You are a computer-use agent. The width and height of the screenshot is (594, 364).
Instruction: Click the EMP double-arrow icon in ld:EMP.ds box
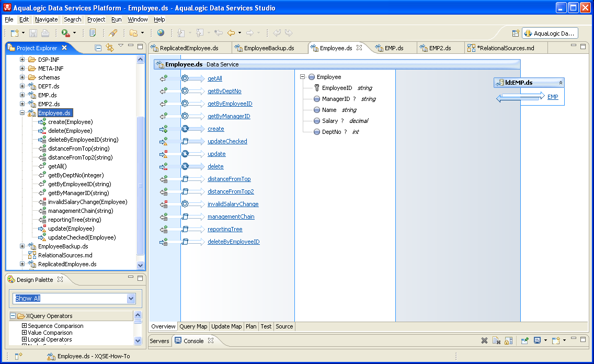coord(520,97)
